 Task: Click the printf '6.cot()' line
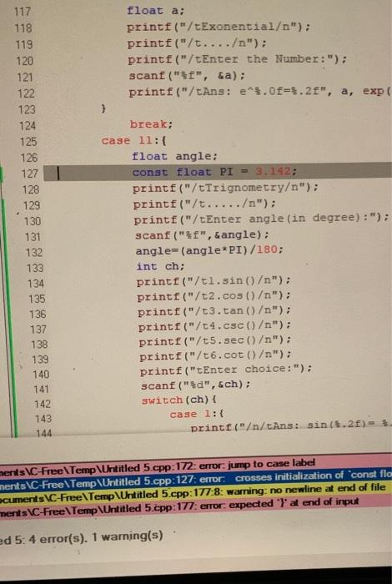[216, 355]
